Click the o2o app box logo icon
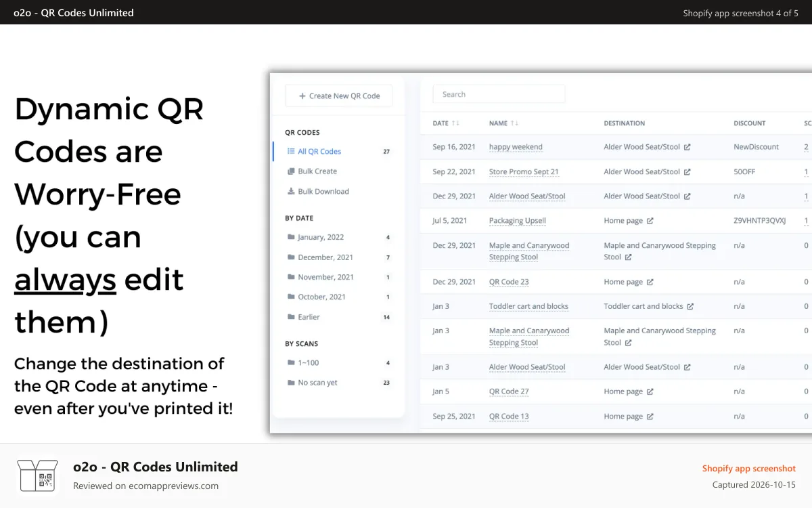 pos(37,475)
